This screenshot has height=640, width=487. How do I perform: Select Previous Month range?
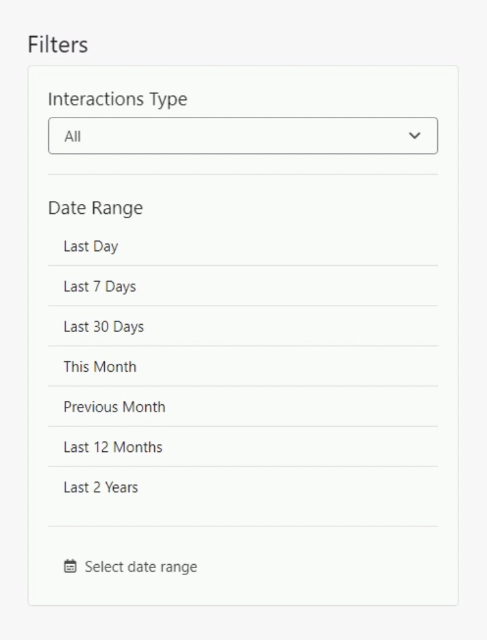[243, 407]
